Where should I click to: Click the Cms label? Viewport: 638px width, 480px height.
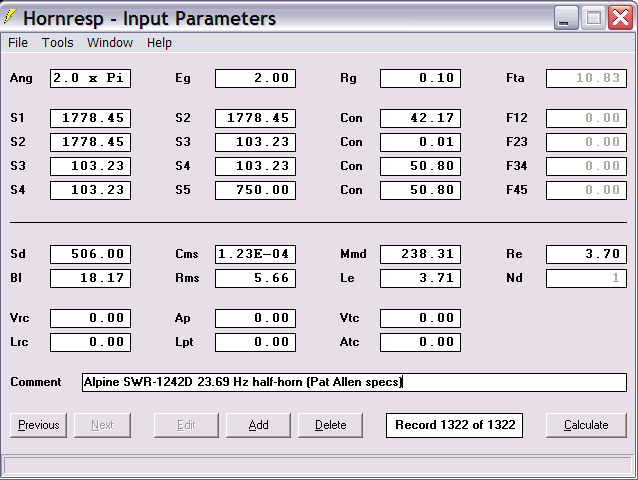tap(187, 254)
